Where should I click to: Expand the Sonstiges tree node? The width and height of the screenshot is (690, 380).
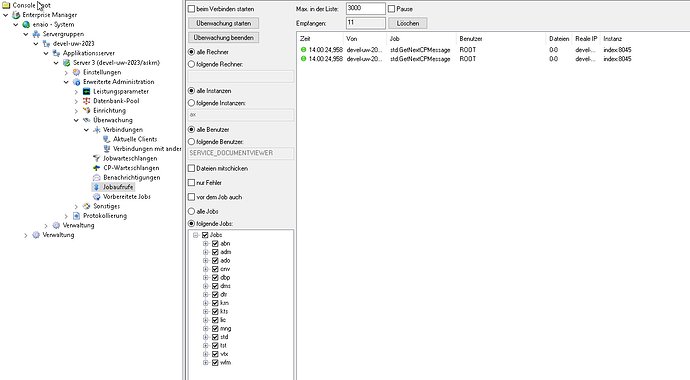coord(77,206)
